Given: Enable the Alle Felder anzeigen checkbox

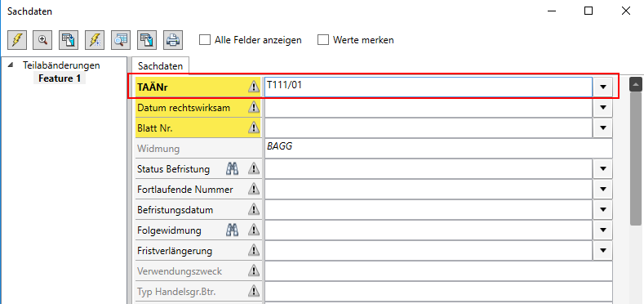Looking at the screenshot, I should pyautogui.click(x=205, y=40).
